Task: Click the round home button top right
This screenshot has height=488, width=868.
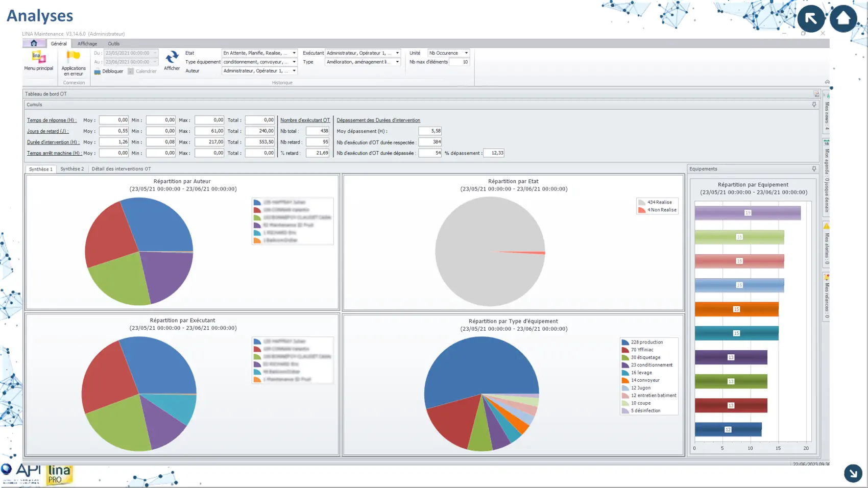Action: pyautogui.click(x=843, y=18)
